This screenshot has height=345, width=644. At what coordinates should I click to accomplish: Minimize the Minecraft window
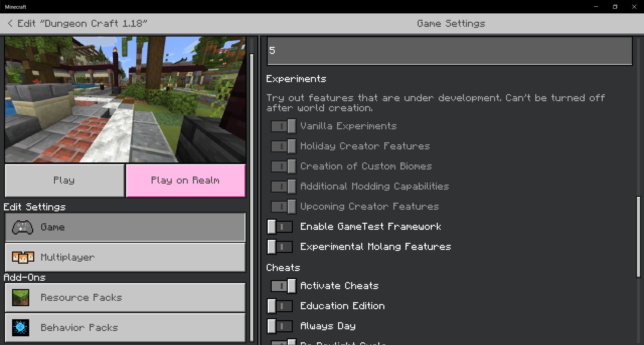pos(596,7)
